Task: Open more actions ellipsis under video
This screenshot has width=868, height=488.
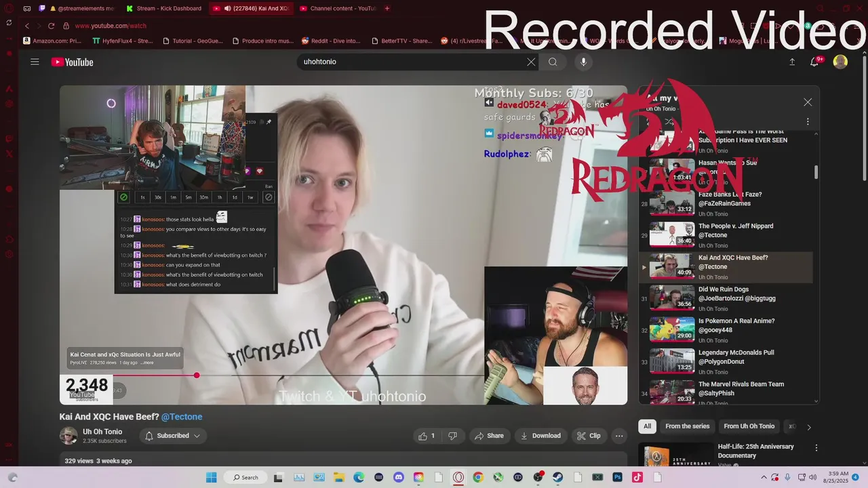Action: pyautogui.click(x=619, y=436)
